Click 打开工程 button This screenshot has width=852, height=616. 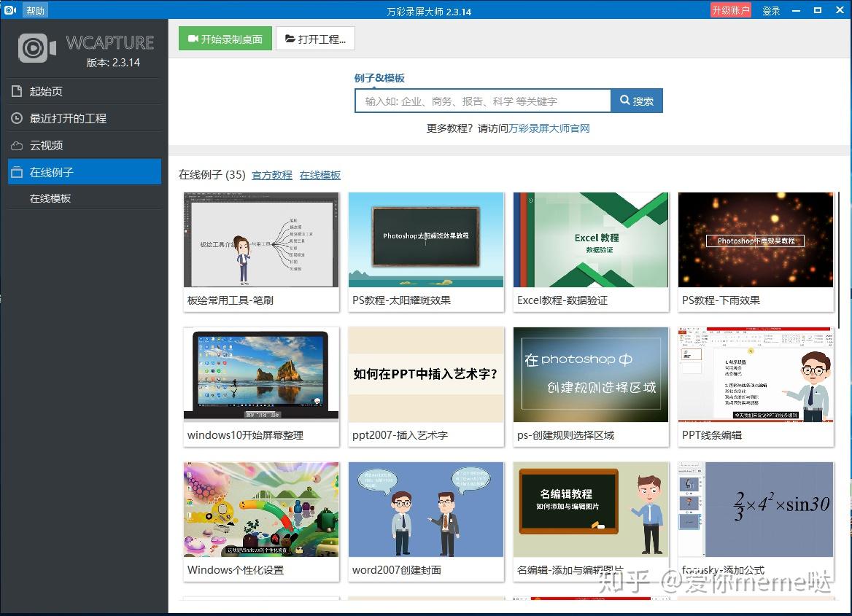pos(315,39)
